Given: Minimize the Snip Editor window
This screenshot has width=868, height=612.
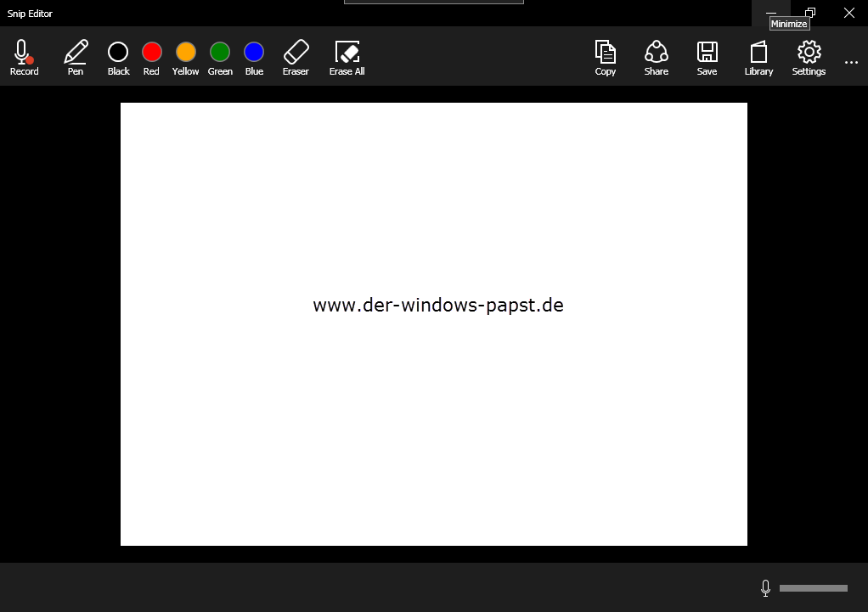Looking at the screenshot, I should (771, 13).
